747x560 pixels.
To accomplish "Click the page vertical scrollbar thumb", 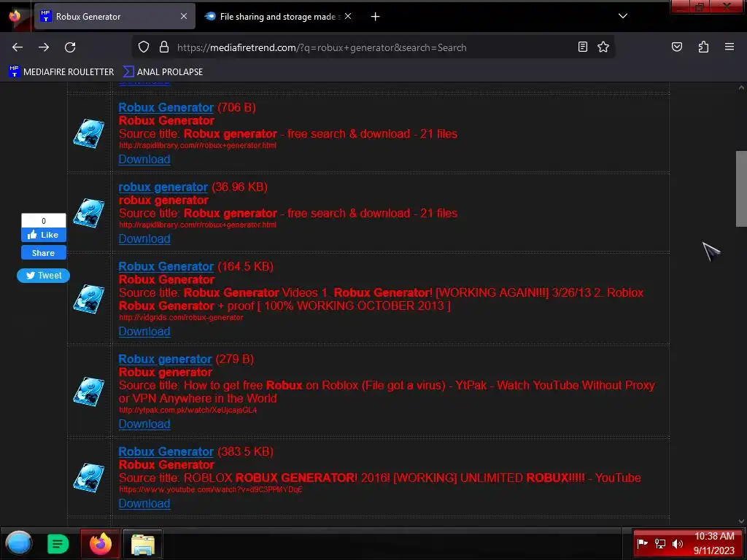I will 741,189.
